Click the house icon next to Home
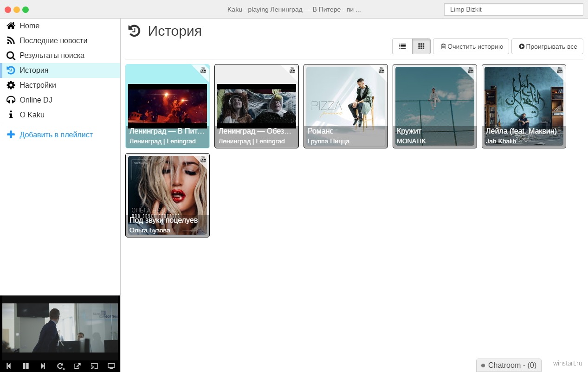 point(11,26)
